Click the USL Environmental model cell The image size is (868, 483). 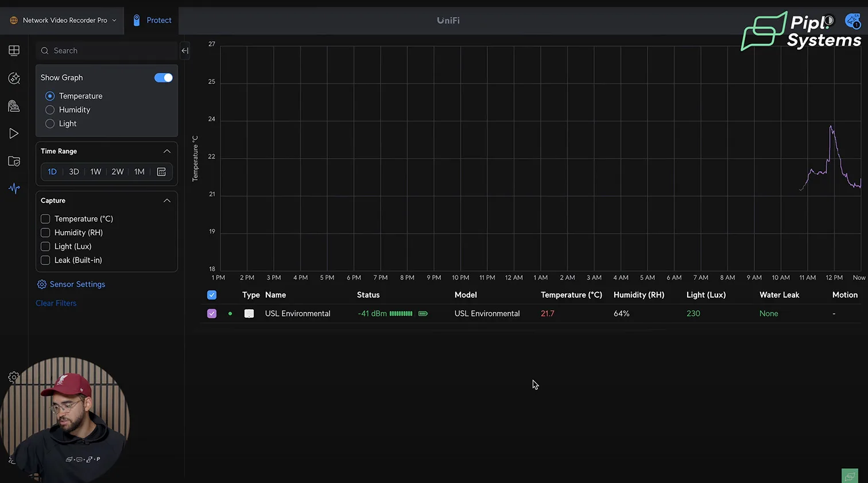point(487,314)
